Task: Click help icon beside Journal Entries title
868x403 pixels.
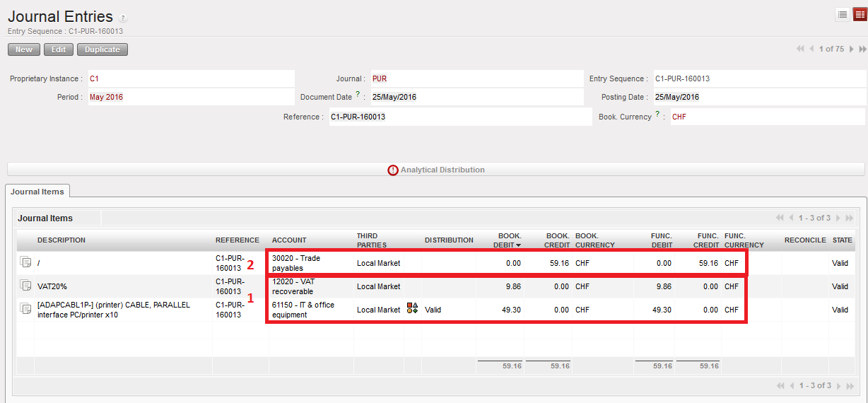Action: tap(123, 18)
